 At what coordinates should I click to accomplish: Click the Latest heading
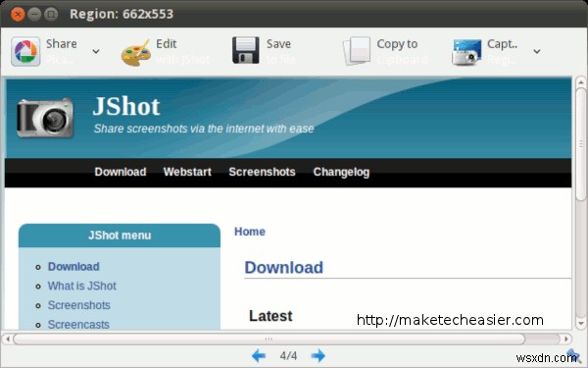point(270,316)
